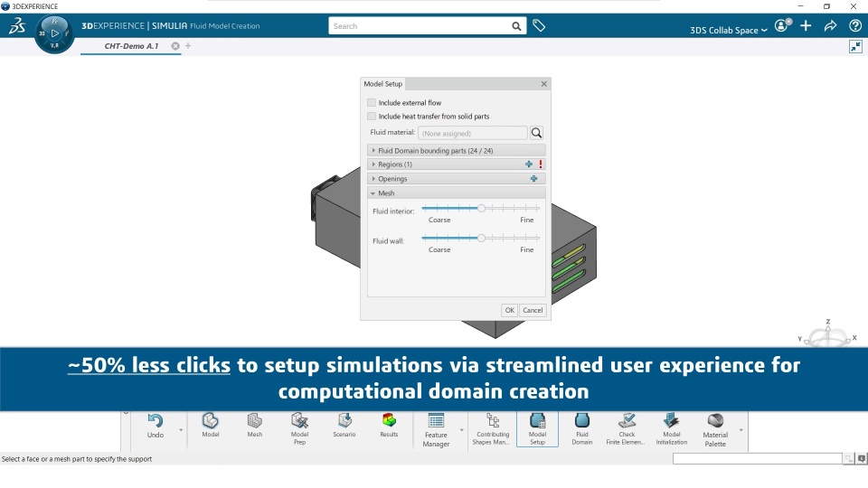Image resolution: width=868 pixels, height=488 pixels.
Task: Switch to the CHT-Demo A.1 tab
Action: point(131,46)
